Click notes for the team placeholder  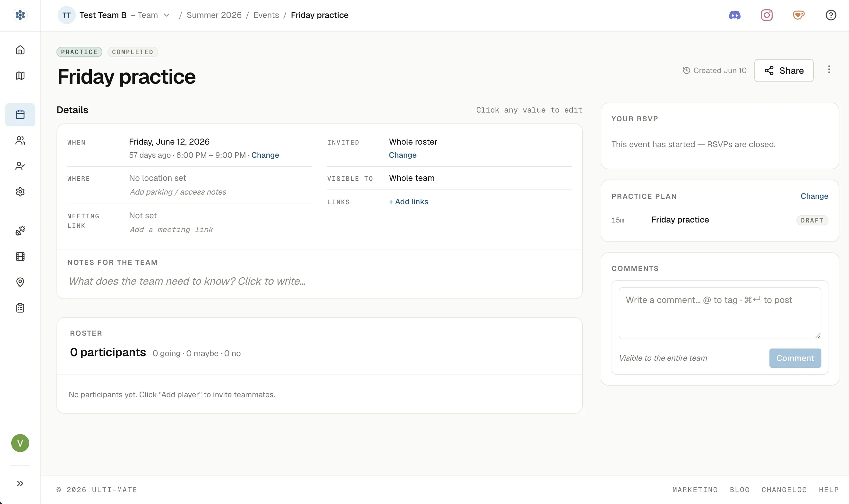pos(187,281)
